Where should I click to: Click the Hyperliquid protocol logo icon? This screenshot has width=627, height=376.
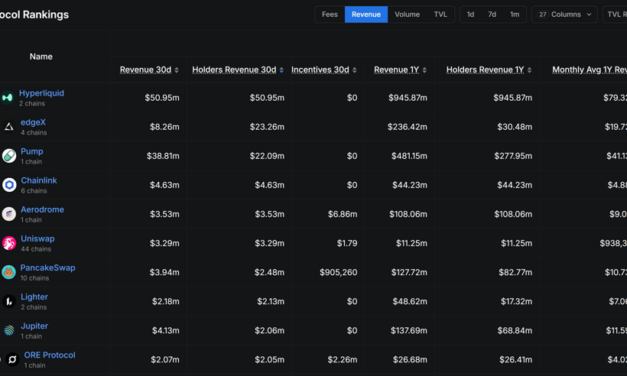pos(7,98)
